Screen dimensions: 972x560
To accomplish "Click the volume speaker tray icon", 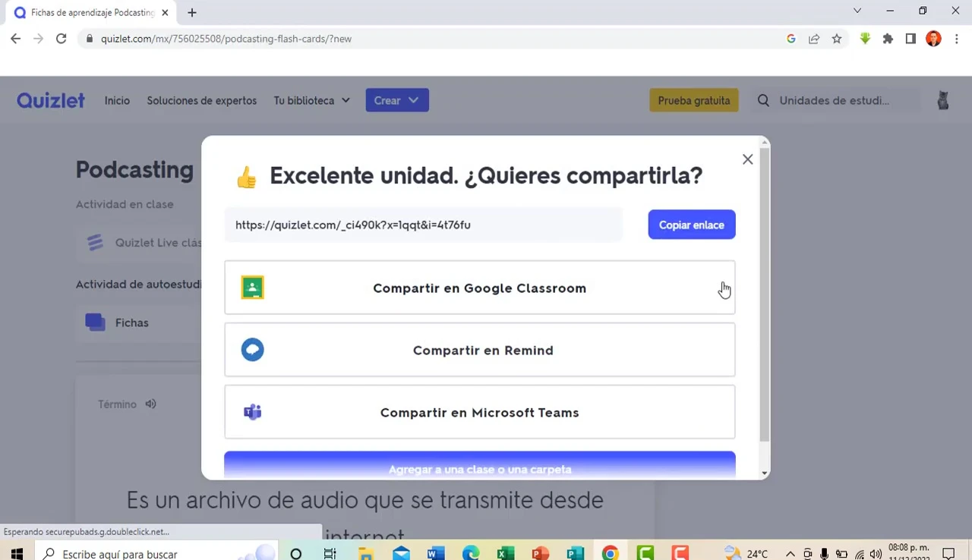I will (x=876, y=553).
